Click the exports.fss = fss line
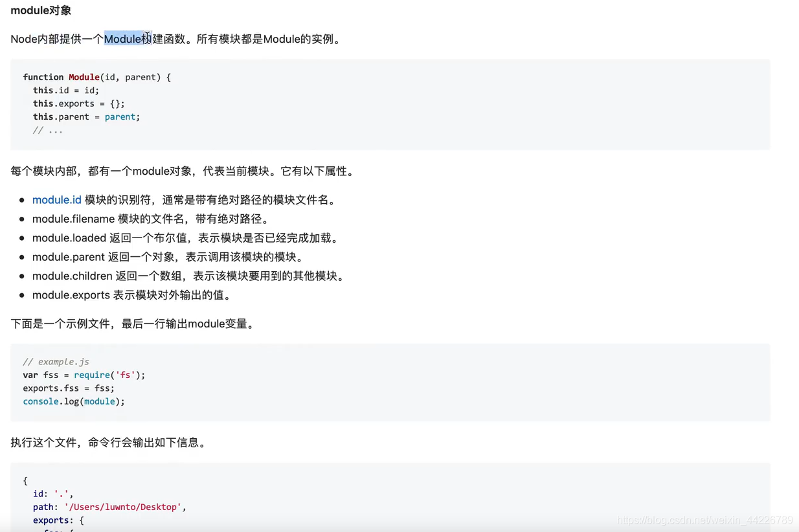This screenshot has width=799, height=532. coord(69,388)
